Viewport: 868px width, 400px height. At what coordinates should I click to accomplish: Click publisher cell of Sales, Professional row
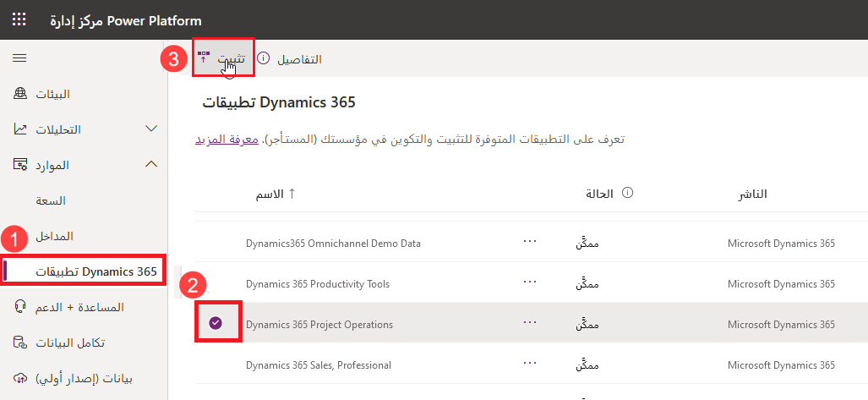(x=781, y=365)
